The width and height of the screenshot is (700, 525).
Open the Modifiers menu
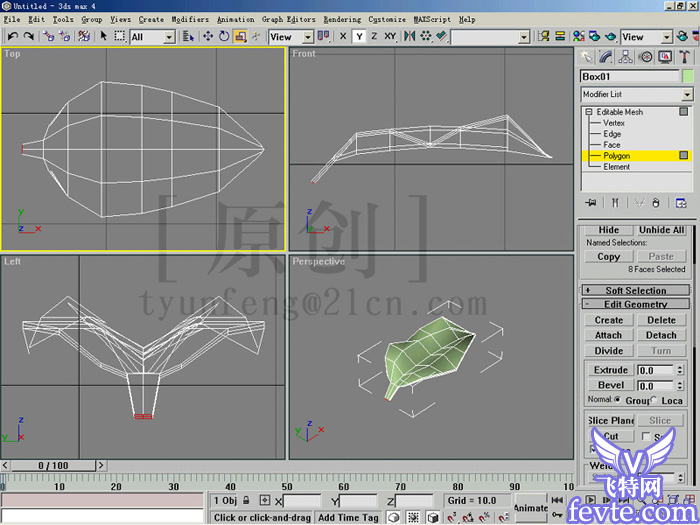coord(190,19)
